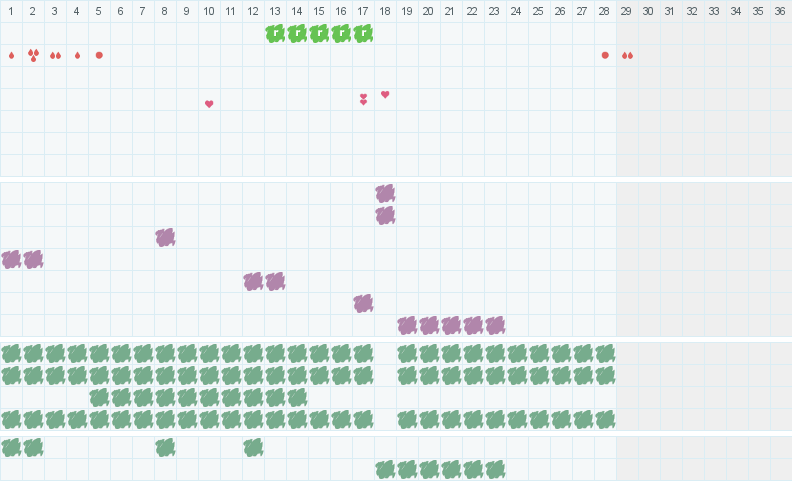Click the day 18 column header

[385, 11]
